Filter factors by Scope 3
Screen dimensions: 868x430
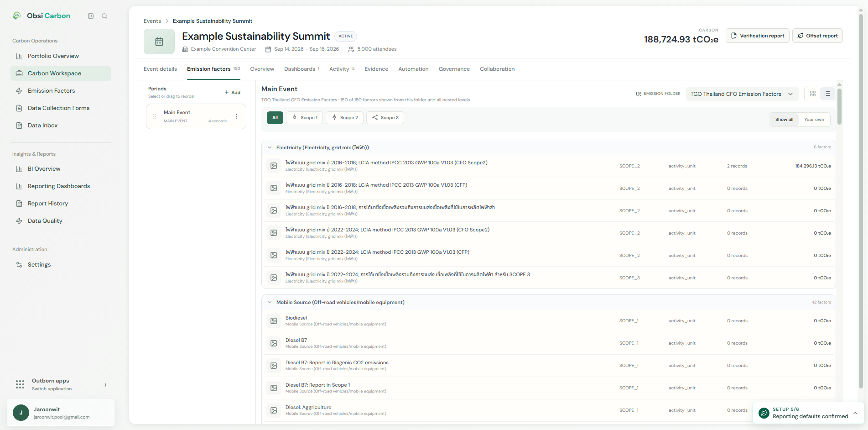[385, 118]
